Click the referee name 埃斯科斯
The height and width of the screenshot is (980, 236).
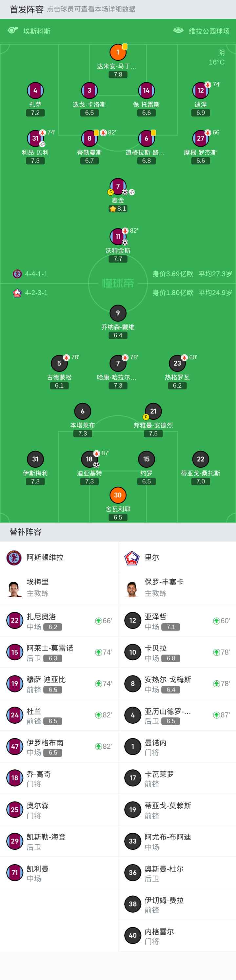[x=36, y=31]
